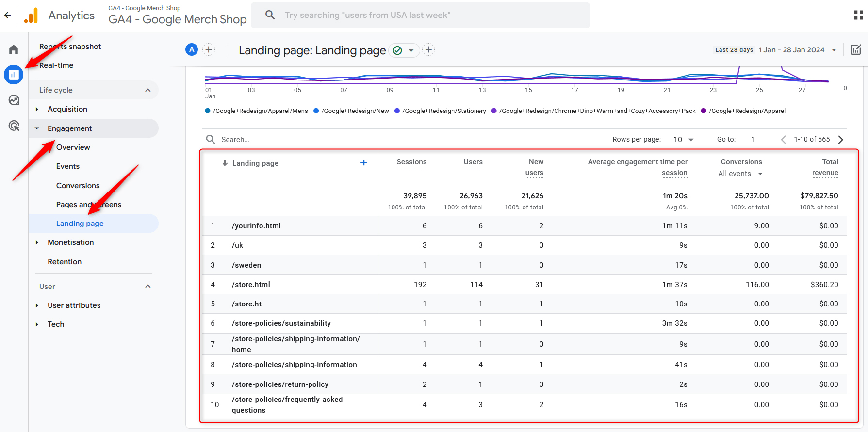Image resolution: width=868 pixels, height=432 pixels.
Task: Open the apps grid icon
Action: 858,15
